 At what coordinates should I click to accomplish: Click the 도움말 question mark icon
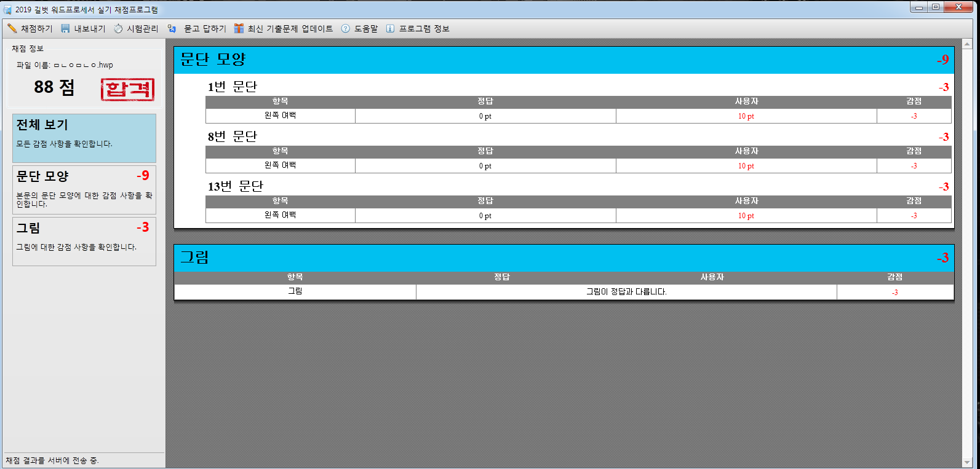346,28
